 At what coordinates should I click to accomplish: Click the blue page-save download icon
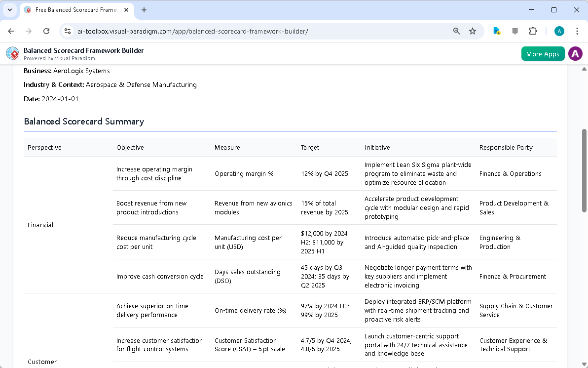point(496,31)
